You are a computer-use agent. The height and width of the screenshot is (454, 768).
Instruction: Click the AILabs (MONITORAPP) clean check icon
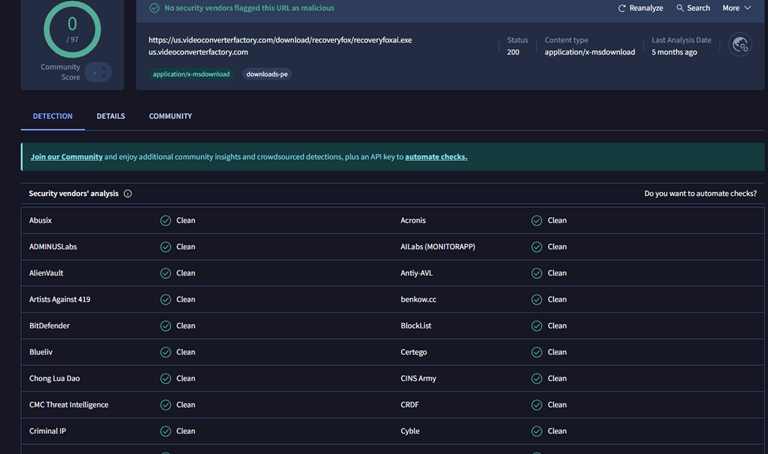point(537,247)
